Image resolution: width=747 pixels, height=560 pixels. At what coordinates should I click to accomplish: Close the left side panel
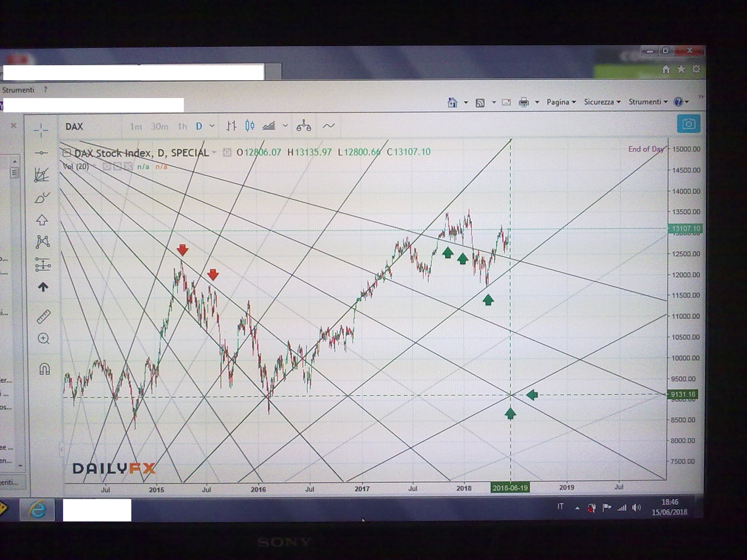coord(13,125)
